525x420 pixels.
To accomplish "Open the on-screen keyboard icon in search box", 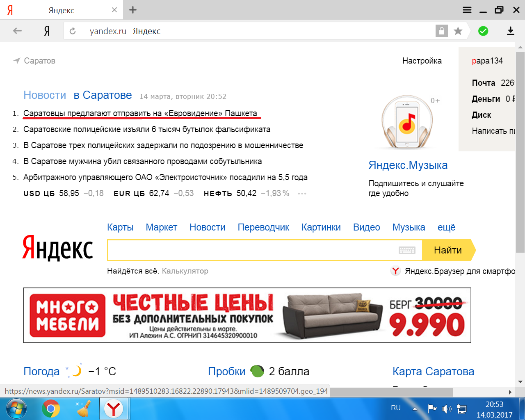I will 407,250.
